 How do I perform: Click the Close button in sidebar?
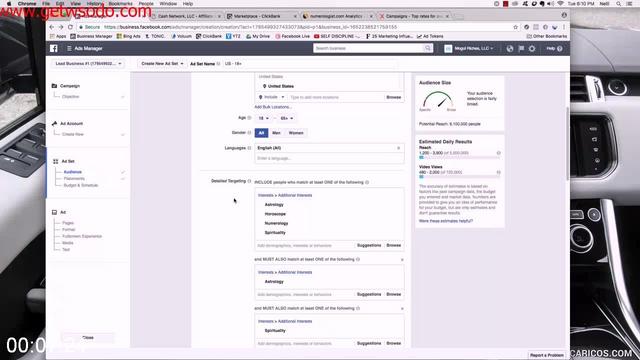[x=88, y=338]
